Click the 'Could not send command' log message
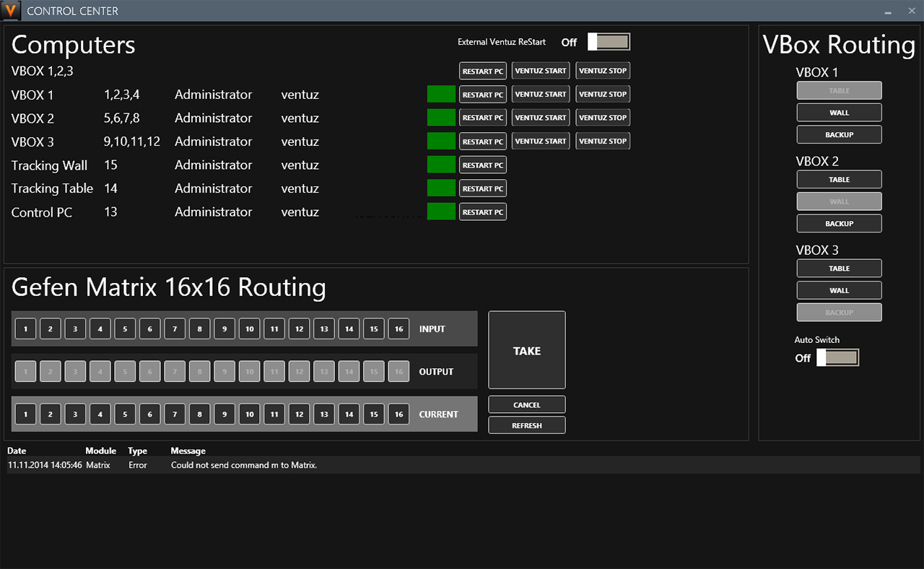Screen dimensions: 924x569 244,465
